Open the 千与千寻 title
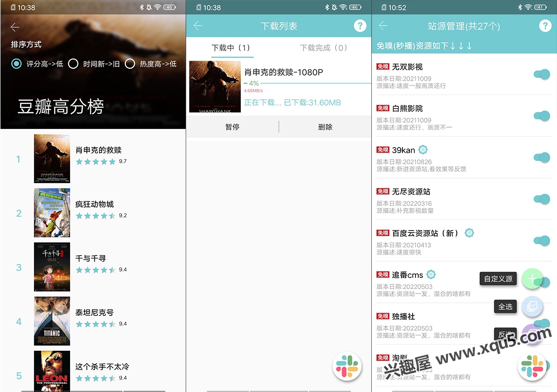557x392 pixels. (91, 258)
